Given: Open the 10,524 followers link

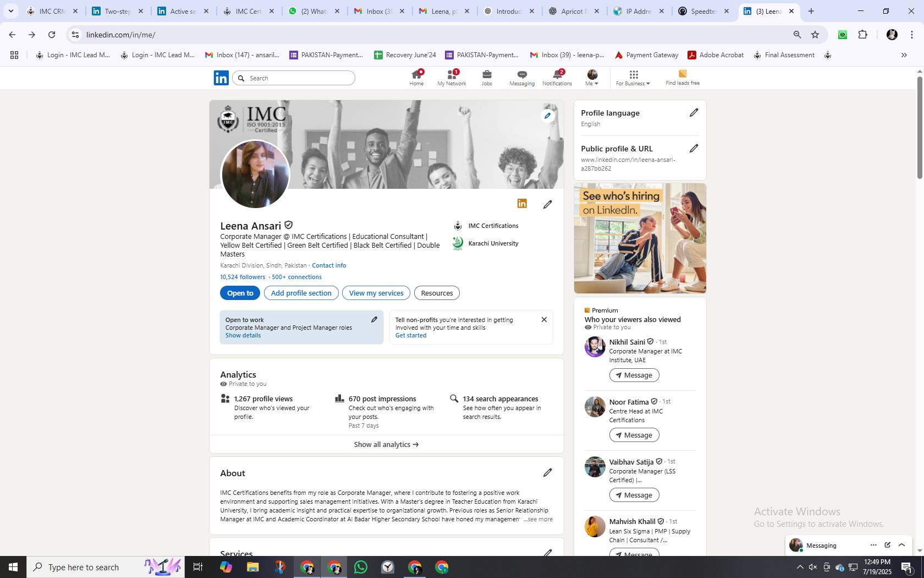Looking at the screenshot, I should (x=243, y=277).
